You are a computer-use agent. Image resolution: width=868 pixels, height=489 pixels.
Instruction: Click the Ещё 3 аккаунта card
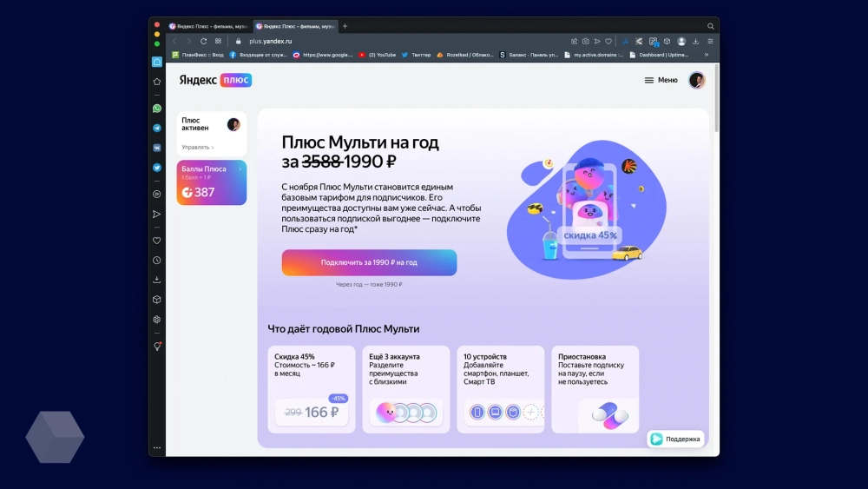[406, 389]
